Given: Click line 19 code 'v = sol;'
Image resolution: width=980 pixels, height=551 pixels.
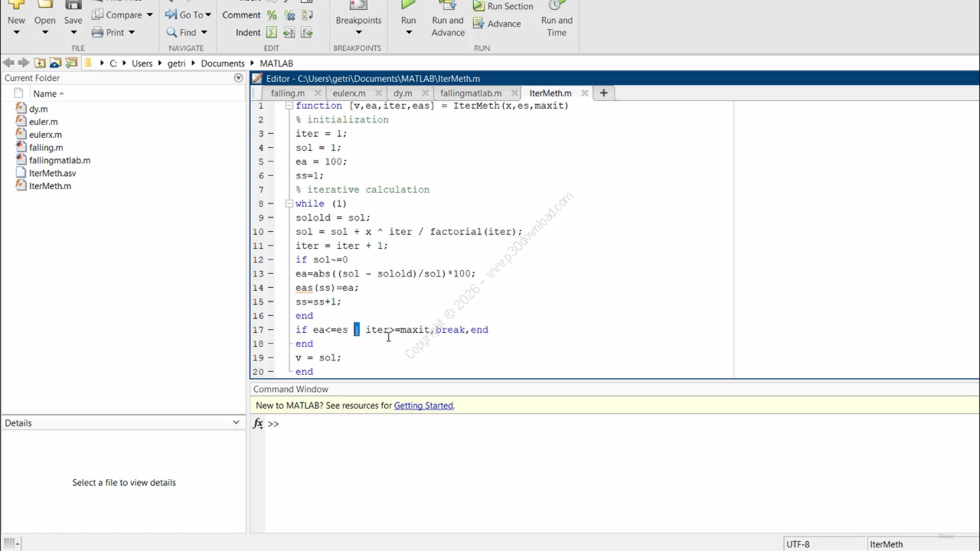Looking at the screenshot, I should pyautogui.click(x=318, y=357).
